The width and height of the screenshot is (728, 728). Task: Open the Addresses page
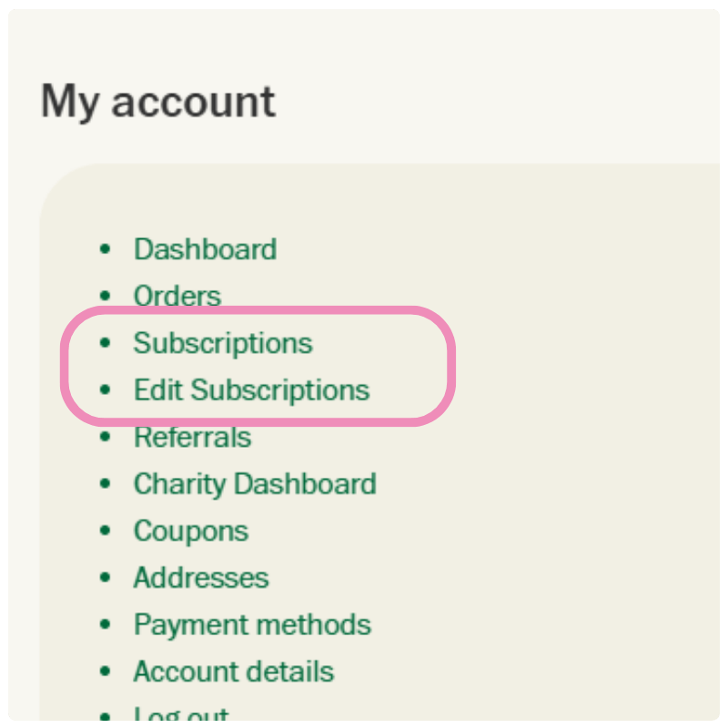coord(201,578)
